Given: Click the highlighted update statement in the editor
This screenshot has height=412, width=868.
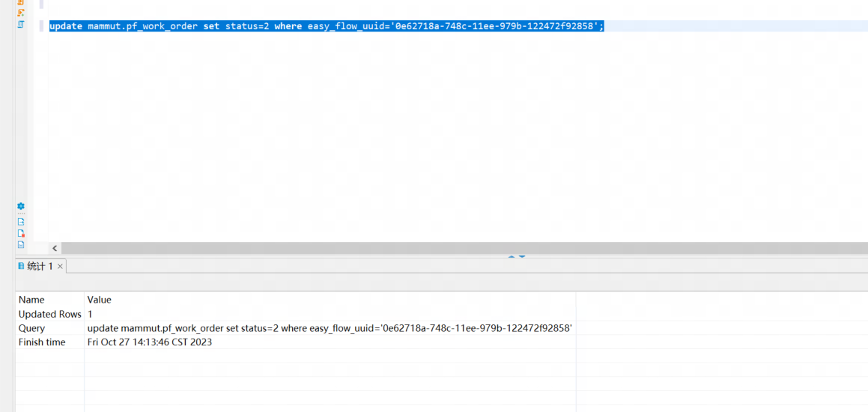Looking at the screenshot, I should [326, 26].
